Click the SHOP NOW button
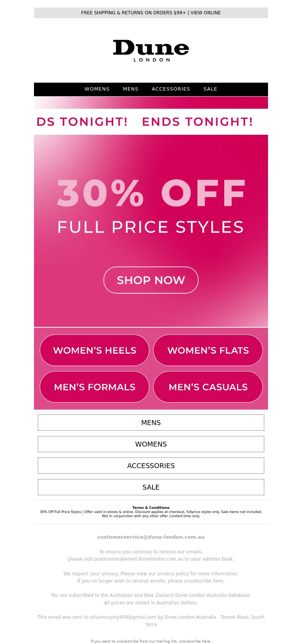302x644 pixels. click(x=151, y=280)
